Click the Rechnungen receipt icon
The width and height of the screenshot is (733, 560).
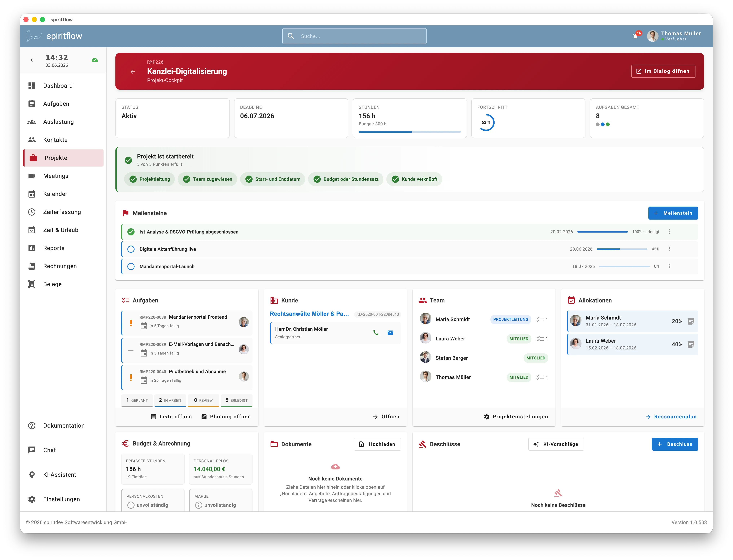click(32, 266)
